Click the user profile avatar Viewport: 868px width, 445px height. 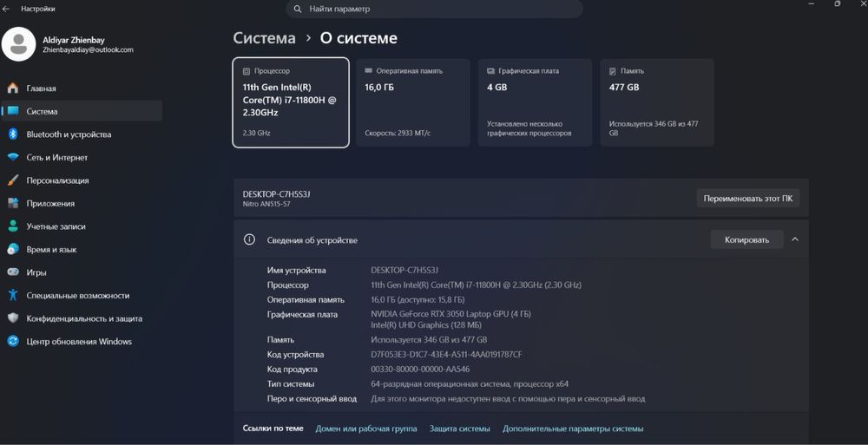[x=19, y=44]
